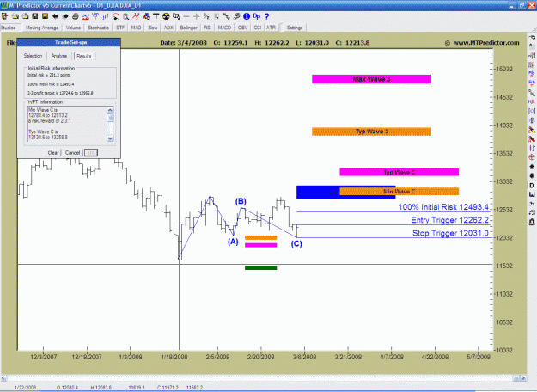Click the magenta vertical bar sidebar icon
The height and width of the screenshot is (392, 537).
[x=532, y=148]
